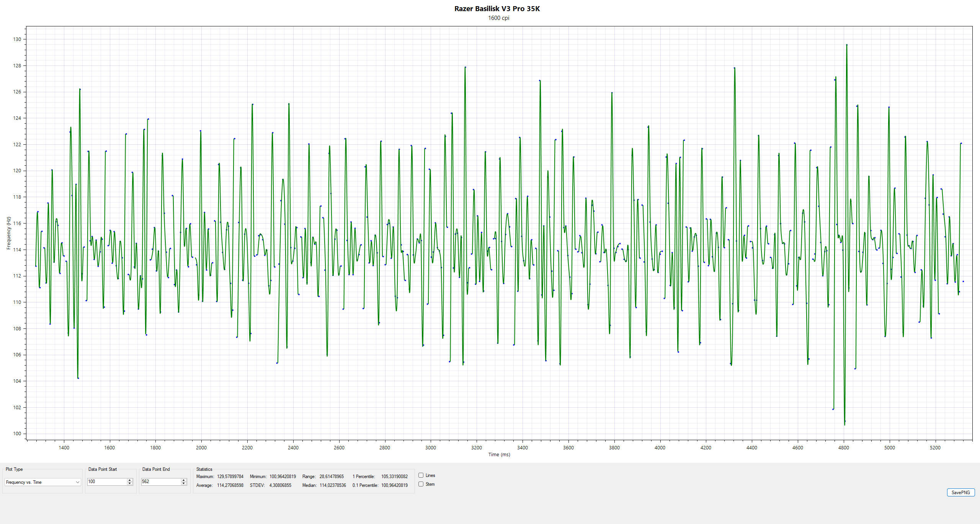Click the highest peak data point near 4800 ms
980x524 pixels.
coord(847,45)
